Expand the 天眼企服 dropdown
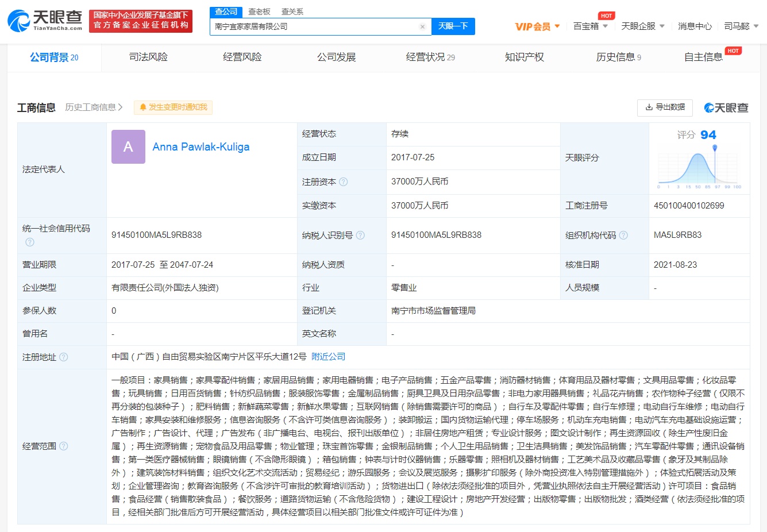 [643, 26]
